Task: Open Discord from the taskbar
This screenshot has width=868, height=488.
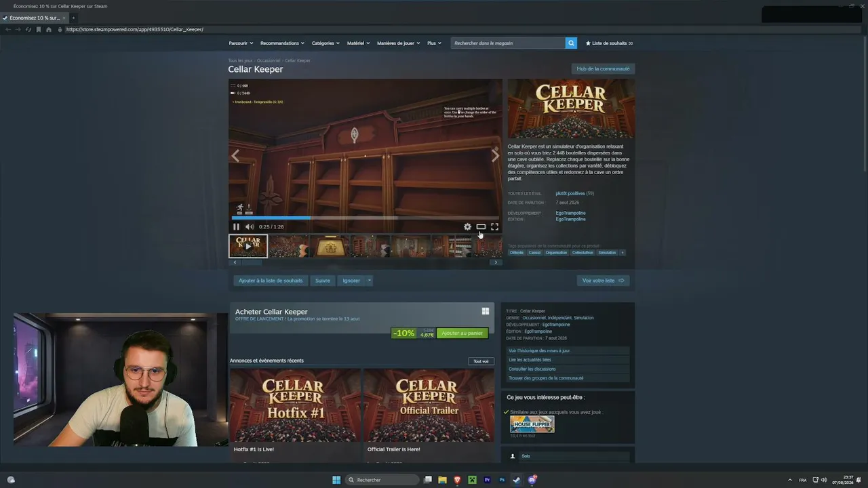Action: 532,480
